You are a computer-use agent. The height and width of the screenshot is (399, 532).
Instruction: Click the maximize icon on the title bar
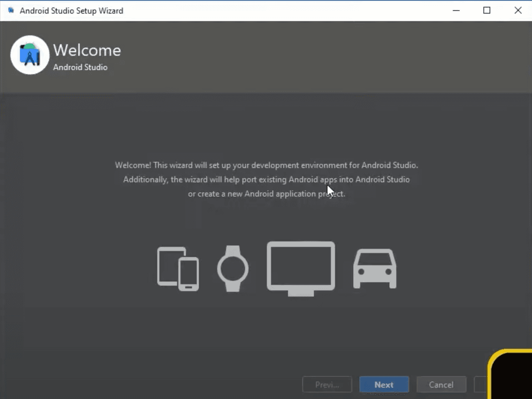click(487, 10)
